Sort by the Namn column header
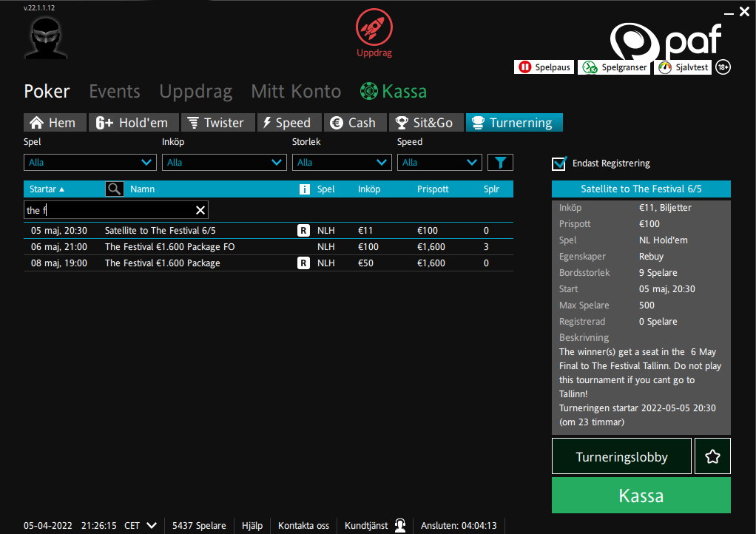Image resolution: width=756 pixels, height=534 pixels. pyautogui.click(x=142, y=189)
